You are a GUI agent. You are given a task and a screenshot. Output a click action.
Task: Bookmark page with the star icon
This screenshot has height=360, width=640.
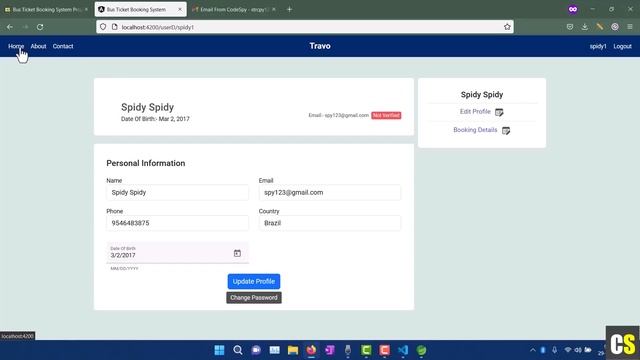click(x=507, y=27)
